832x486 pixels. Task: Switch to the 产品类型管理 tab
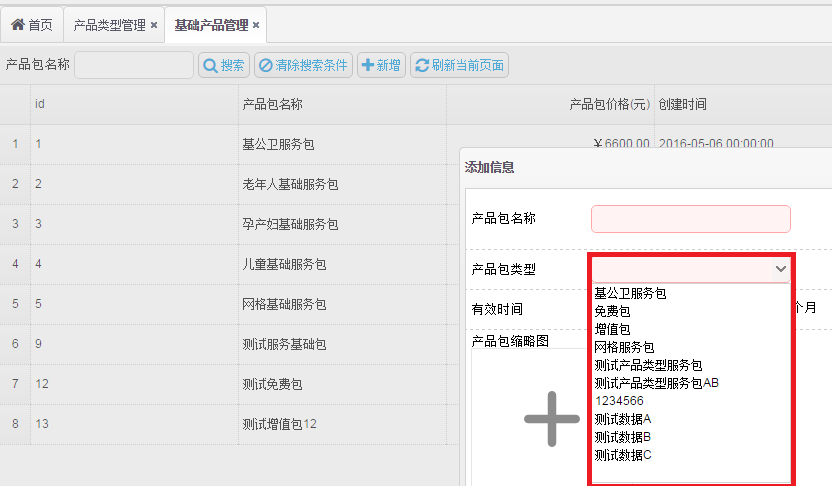pyautogui.click(x=109, y=25)
